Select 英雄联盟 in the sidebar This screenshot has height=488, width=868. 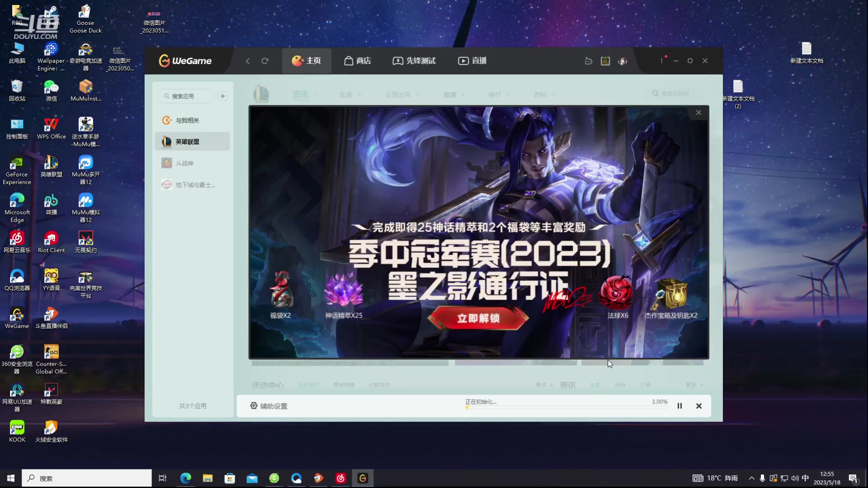click(193, 141)
